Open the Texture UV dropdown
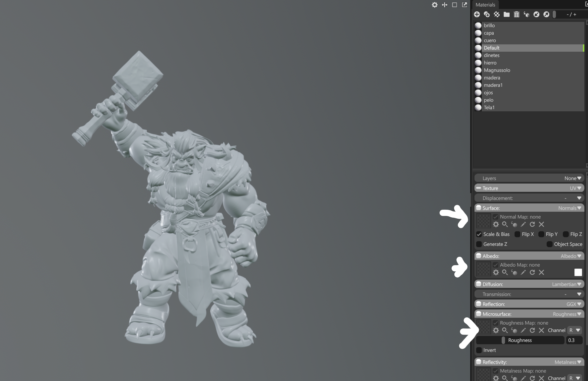Viewport: 588px width, 381px height. click(575, 188)
